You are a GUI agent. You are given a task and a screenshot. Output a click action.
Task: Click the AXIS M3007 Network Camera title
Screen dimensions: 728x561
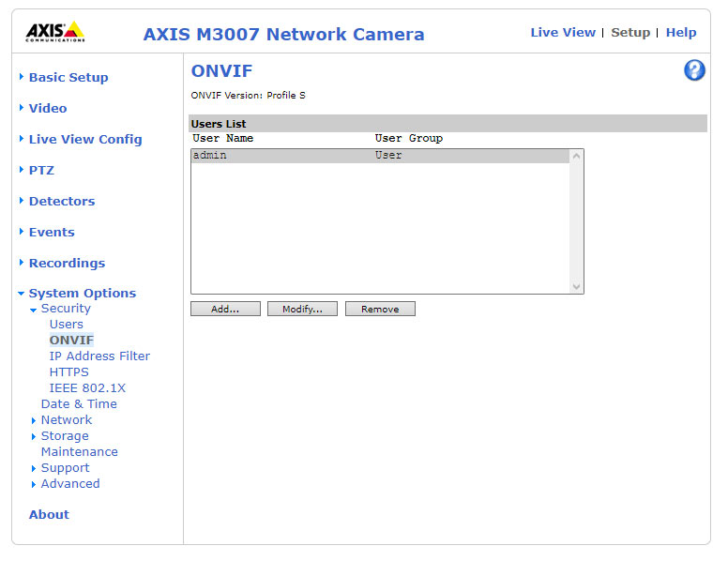(x=283, y=35)
